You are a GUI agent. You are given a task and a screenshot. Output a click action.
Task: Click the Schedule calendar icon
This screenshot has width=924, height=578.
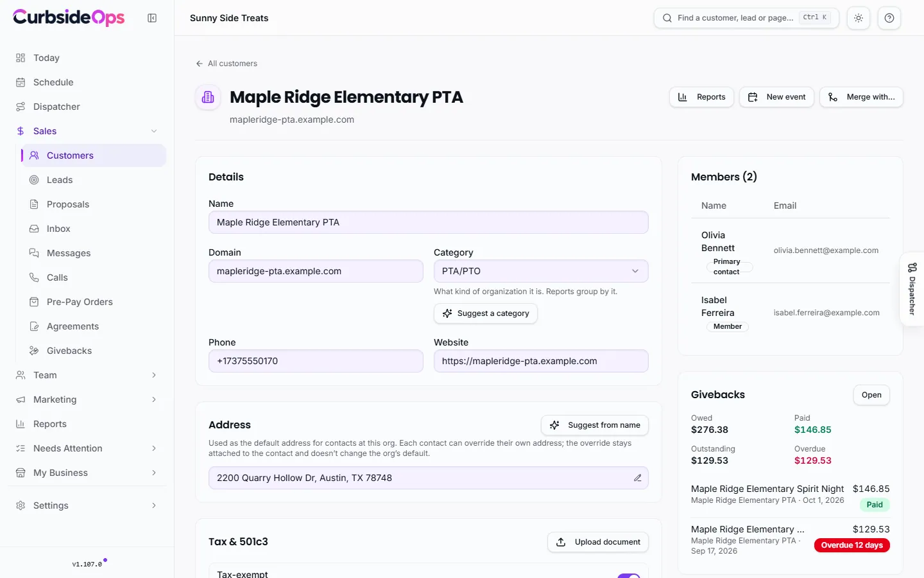pos(21,82)
